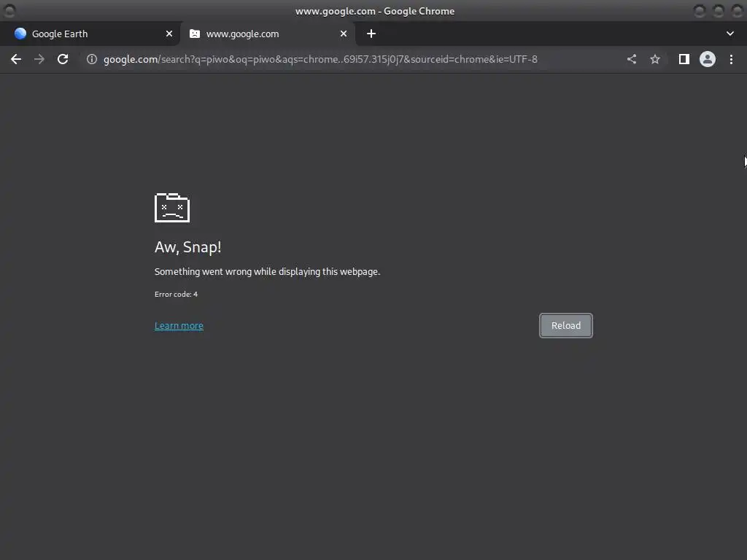The image size is (747, 560).
Task: Click the forward navigation arrow
Action: [39, 59]
